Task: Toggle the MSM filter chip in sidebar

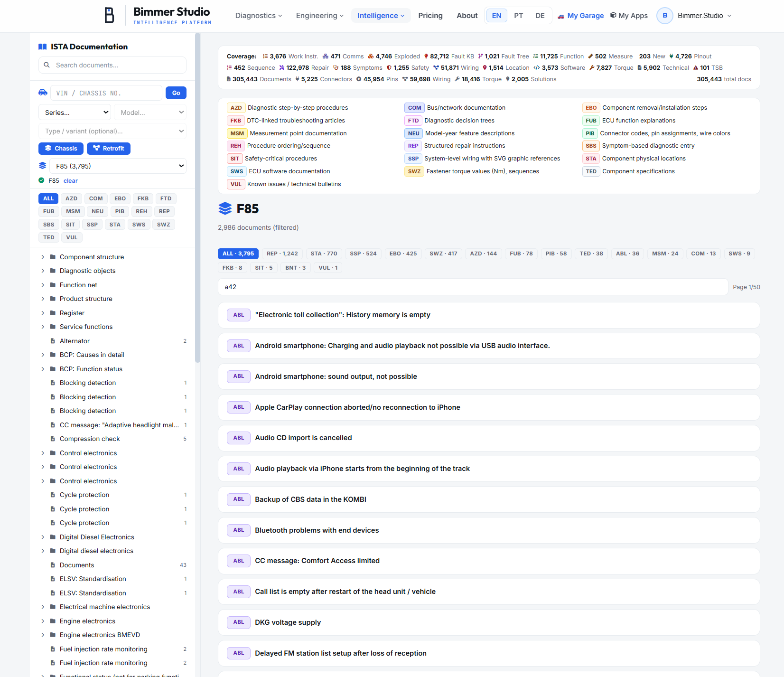Action: (x=73, y=211)
